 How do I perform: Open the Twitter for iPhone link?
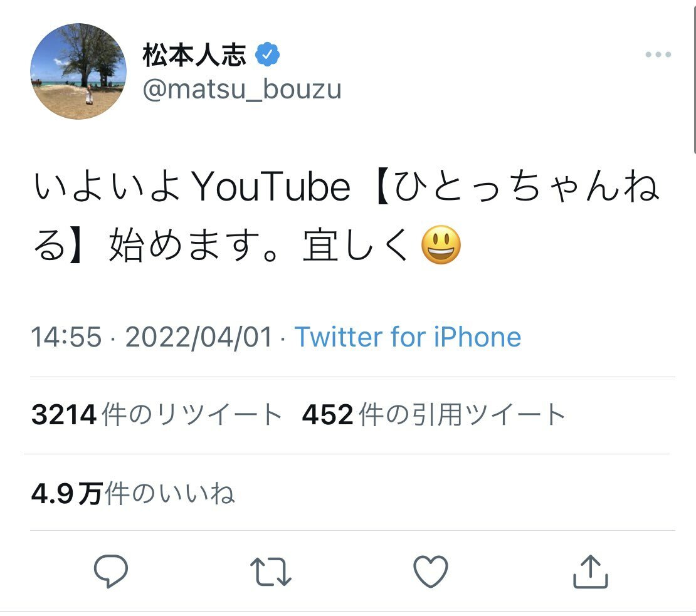(x=408, y=337)
